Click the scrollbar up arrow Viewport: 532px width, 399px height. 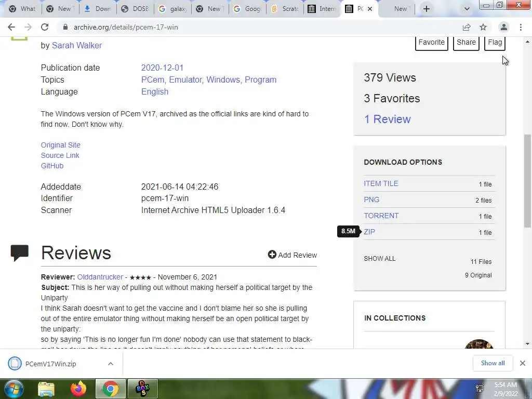click(527, 42)
